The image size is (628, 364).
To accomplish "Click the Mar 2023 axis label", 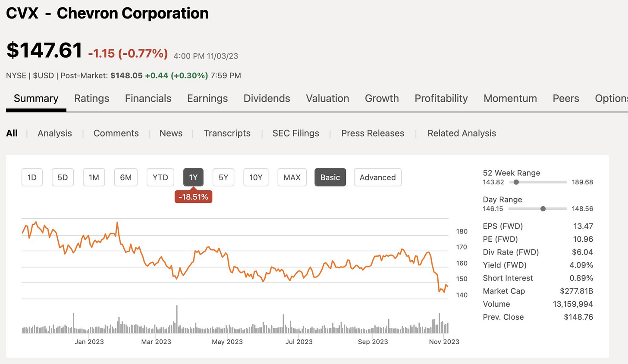I will pos(156,342).
